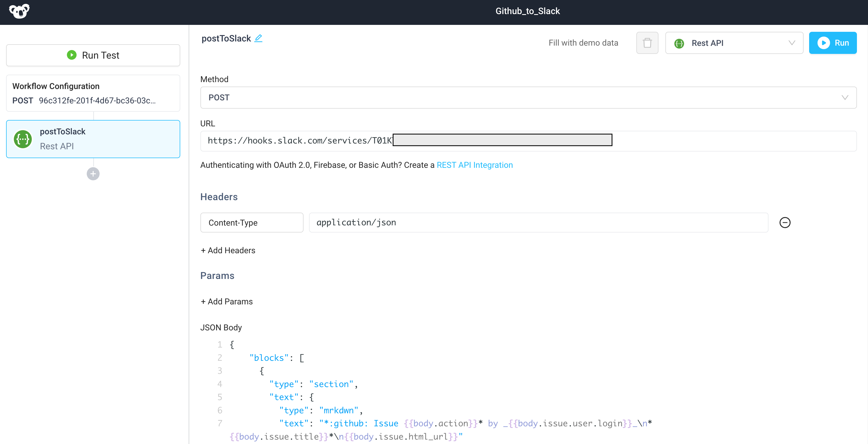The width and height of the screenshot is (868, 444).
Task: Rename postToSlack using the pencil icon
Action: click(x=258, y=38)
